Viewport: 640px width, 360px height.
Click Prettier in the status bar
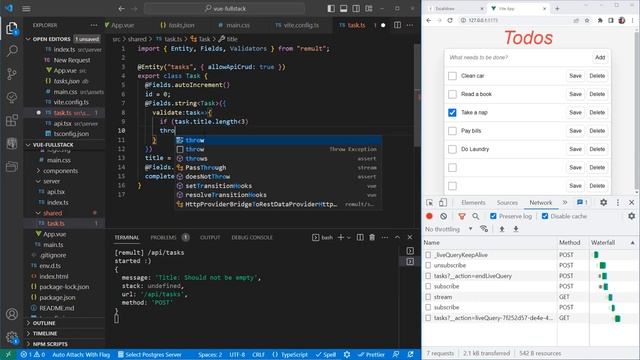coord(371,354)
